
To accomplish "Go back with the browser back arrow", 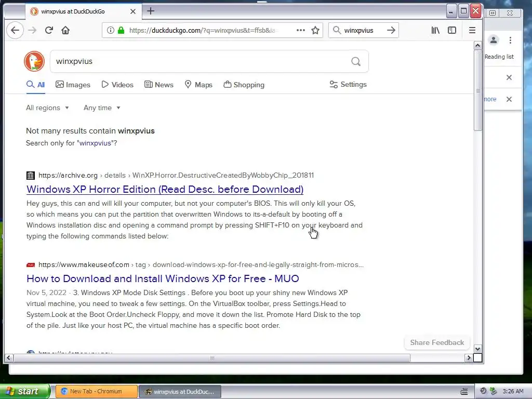I will point(15,30).
